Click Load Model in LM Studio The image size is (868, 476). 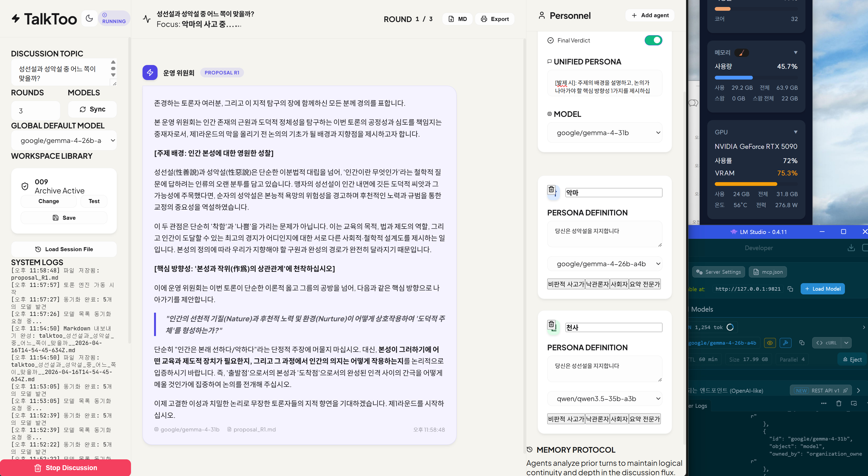point(823,289)
